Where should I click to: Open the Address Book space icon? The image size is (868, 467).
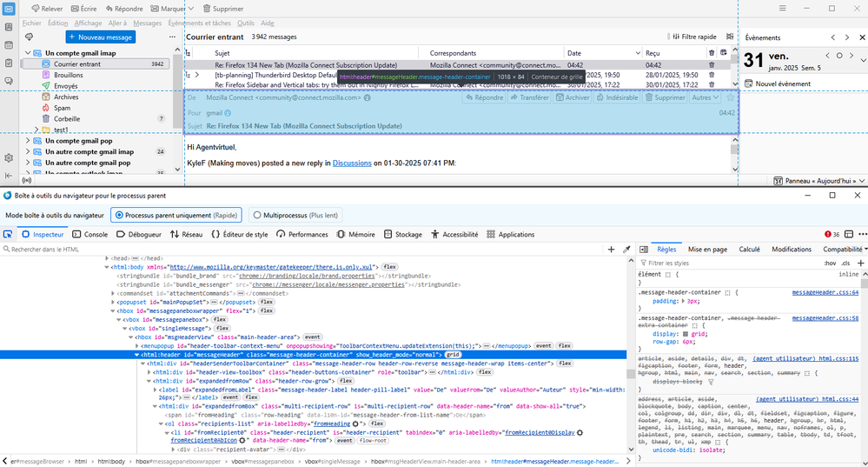coord(9,27)
